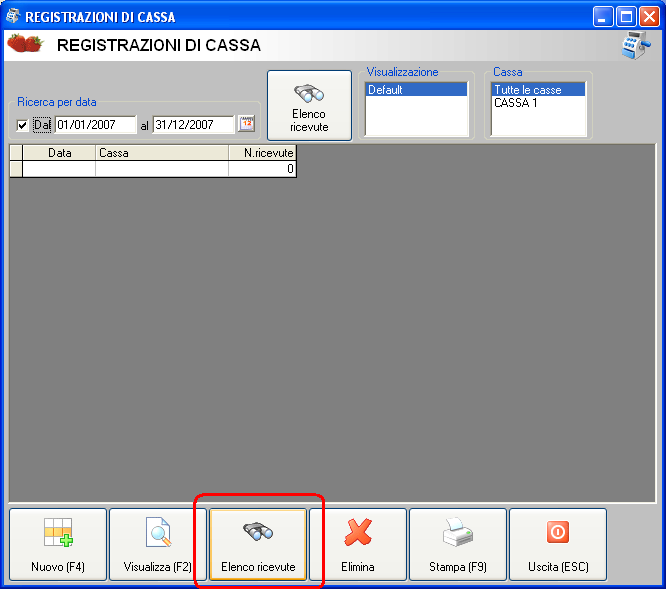
Task: Exit using Uscita (ESC) button
Action: click(558, 544)
